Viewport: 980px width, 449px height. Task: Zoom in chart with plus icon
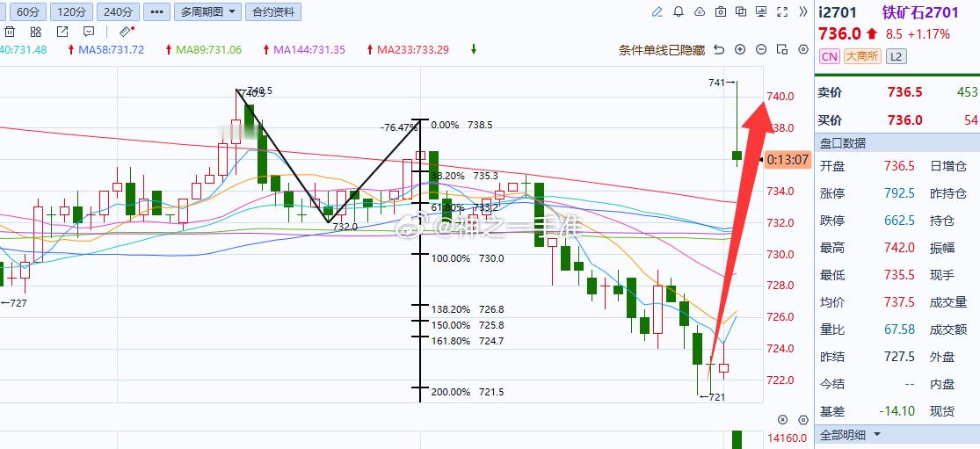[740, 49]
